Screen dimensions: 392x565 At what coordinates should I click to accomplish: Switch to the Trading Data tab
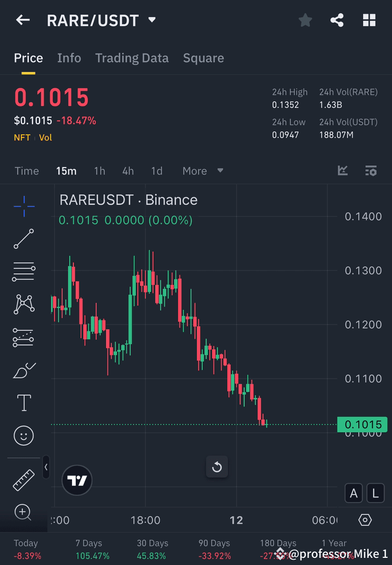point(132,58)
